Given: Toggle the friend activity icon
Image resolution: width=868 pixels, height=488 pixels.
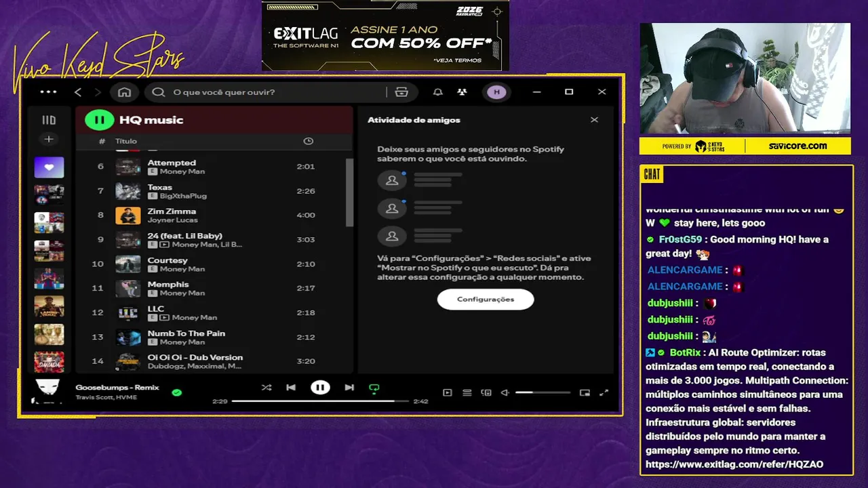Looking at the screenshot, I should [462, 92].
